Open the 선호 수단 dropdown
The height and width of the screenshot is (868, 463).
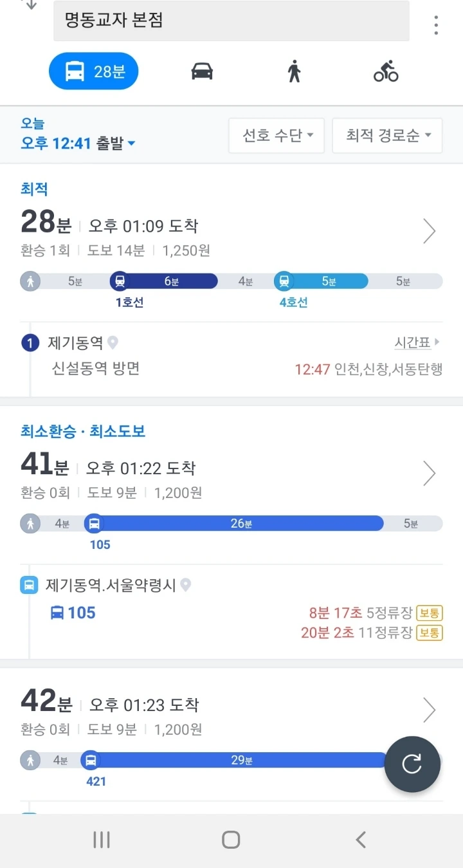tap(277, 135)
